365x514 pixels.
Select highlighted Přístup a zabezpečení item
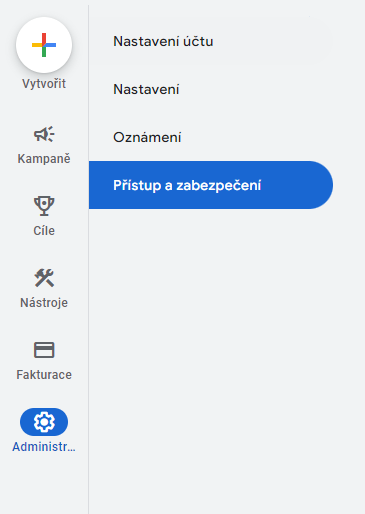(211, 185)
